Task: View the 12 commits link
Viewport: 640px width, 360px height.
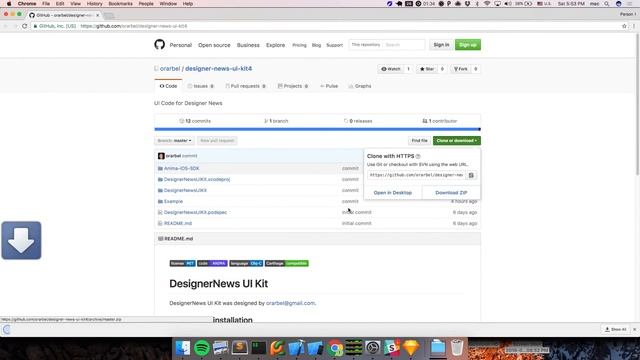Action: point(195,121)
